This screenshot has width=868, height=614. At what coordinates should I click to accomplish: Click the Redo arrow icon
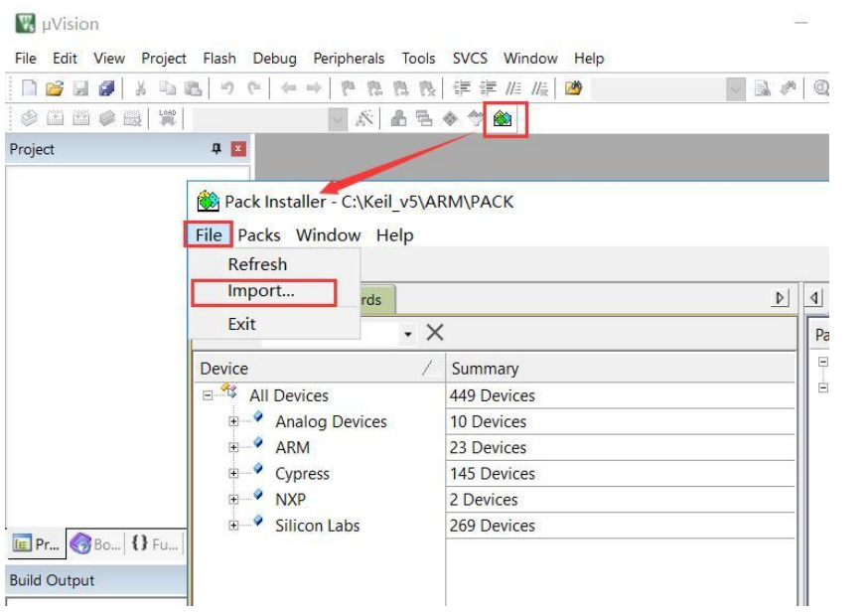point(253,88)
